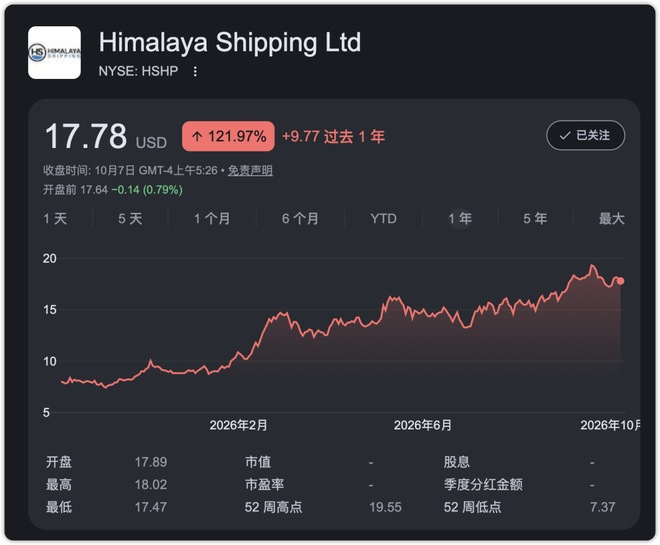Switch chart range to 1 天
The image size is (660, 545).
(x=55, y=218)
